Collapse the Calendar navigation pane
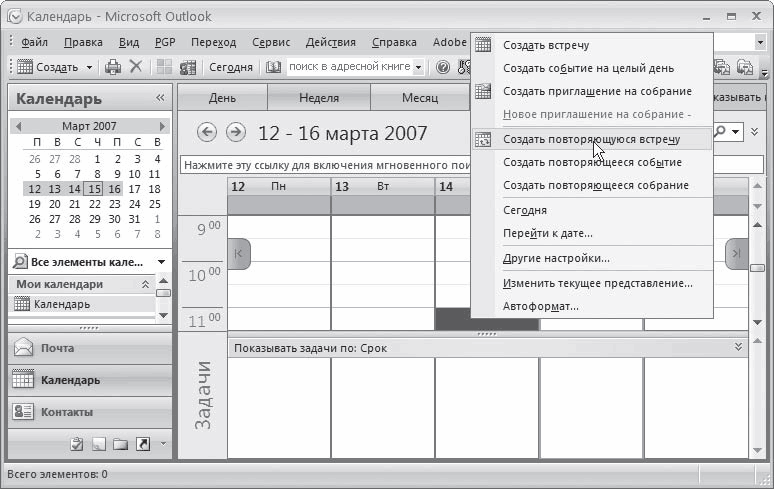 tap(160, 98)
